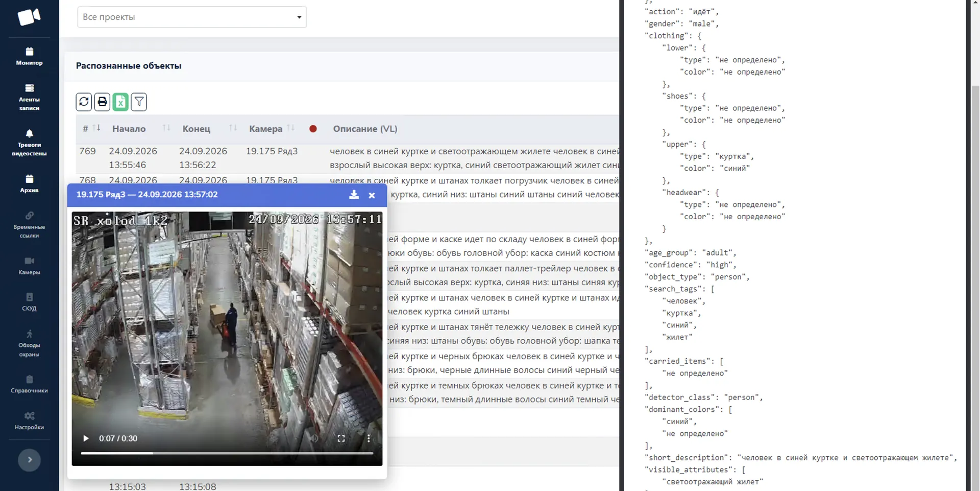980x491 pixels.
Task: Open the СКУД section
Action: 29,302
